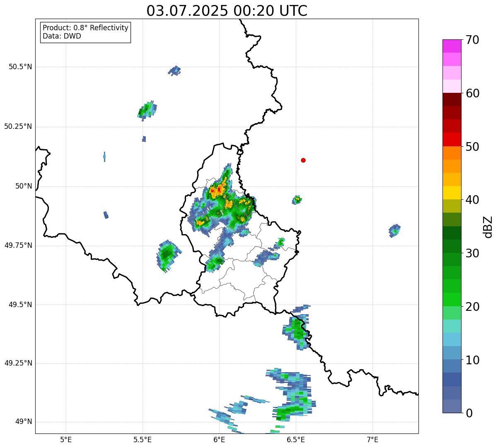This screenshot has width=498, height=448.
Task: Click the 6°E longitude label
Action: tap(220, 439)
